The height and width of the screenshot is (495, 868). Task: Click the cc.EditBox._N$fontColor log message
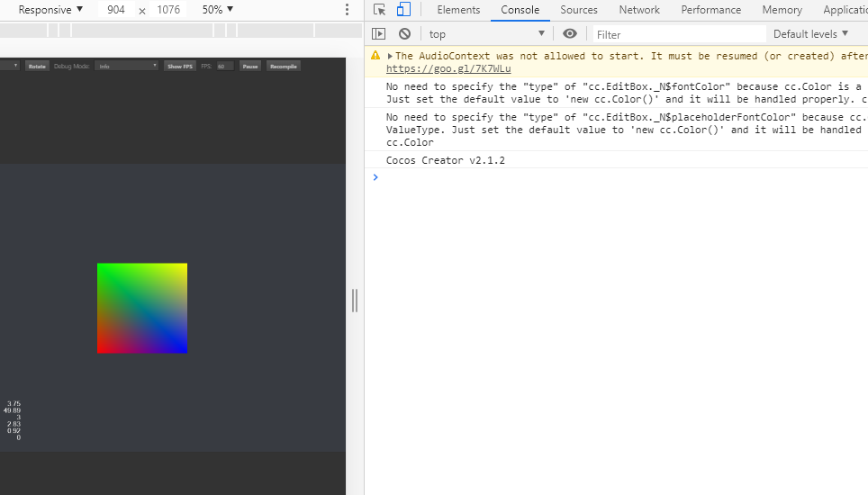tap(616, 93)
